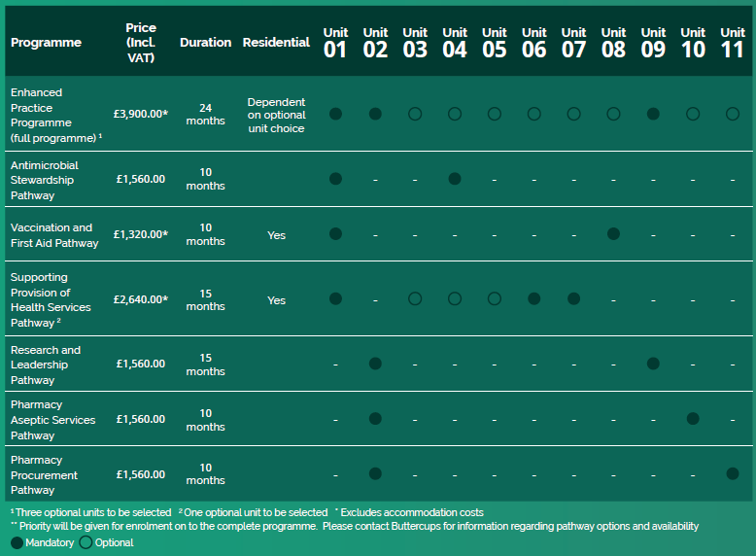Click Pharmacy Procurement Pathway programme name
756x556 pixels.
coord(45,475)
